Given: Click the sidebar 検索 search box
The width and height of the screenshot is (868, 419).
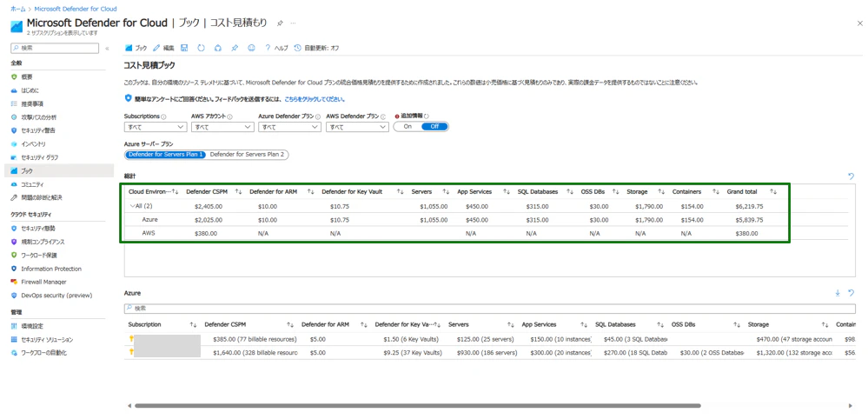Looking at the screenshot, I should 55,48.
